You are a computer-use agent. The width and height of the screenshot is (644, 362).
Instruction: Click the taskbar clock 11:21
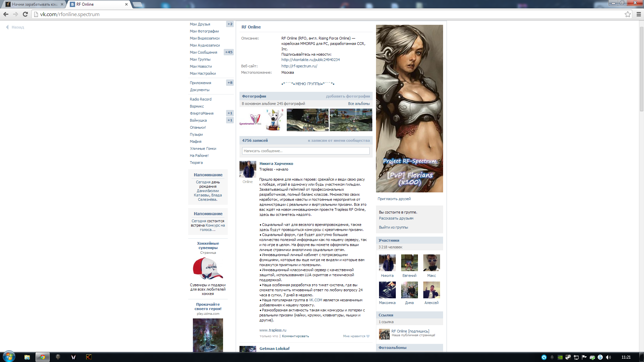coord(626,357)
